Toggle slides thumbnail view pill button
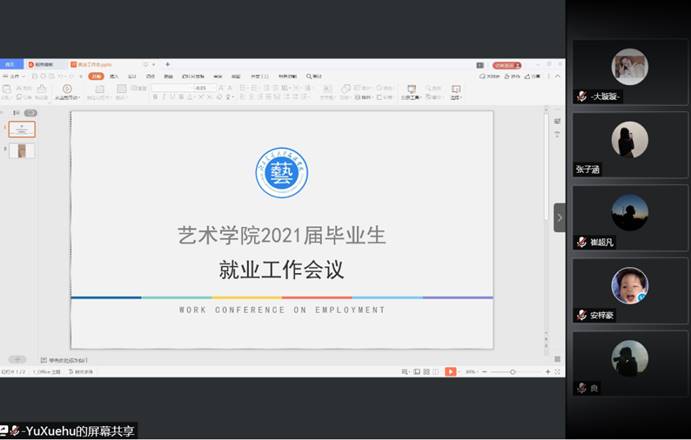This screenshot has height=440, width=691. [30, 113]
